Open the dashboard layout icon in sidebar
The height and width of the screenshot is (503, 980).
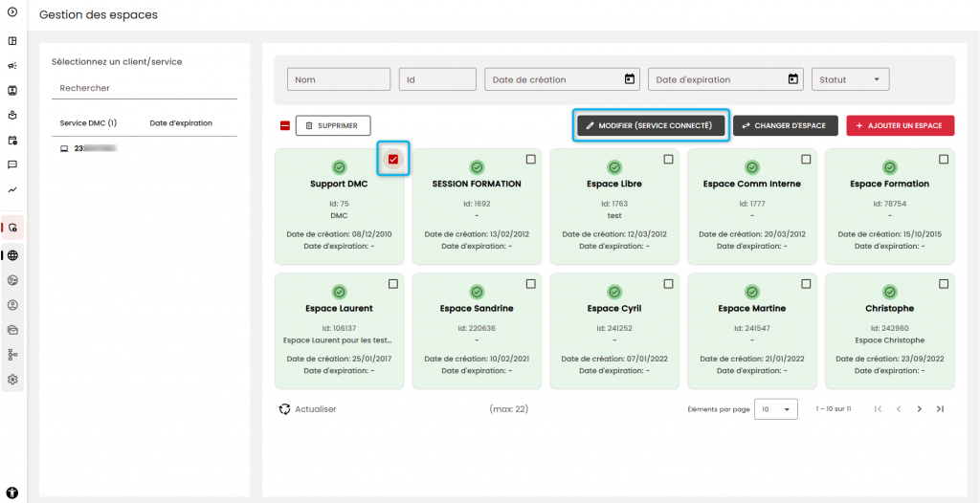coord(11,41)
